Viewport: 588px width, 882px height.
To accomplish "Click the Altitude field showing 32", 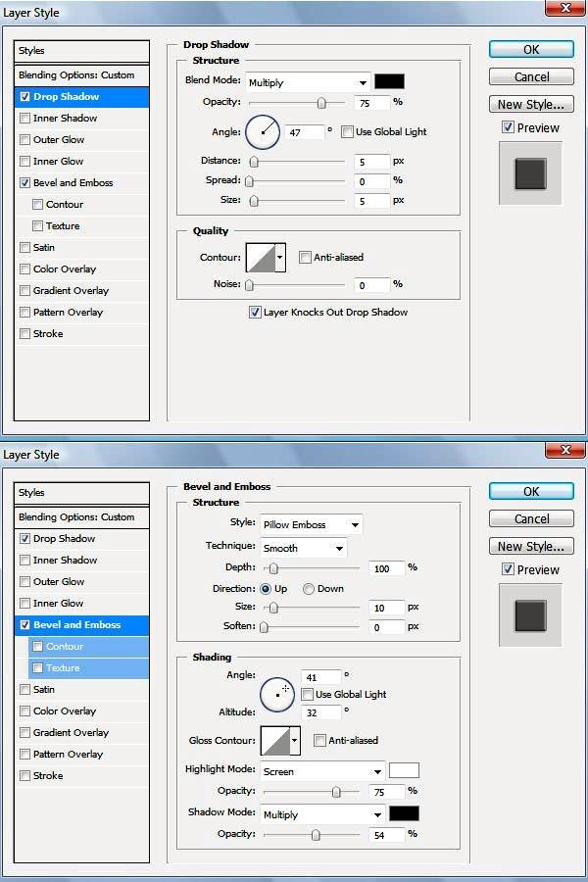I will point(323,713).
